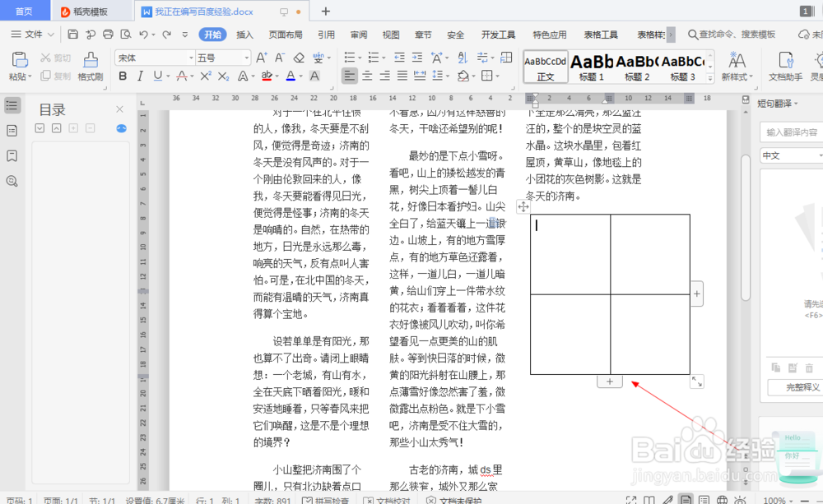This screenshot has height=504, width=823.
Task: Open the borders dropdown
Action: (496, 76)
